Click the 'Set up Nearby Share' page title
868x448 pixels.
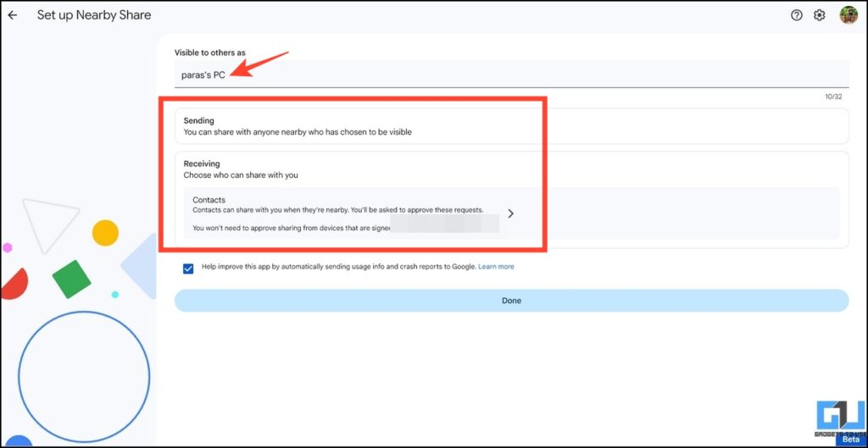[x=94, y=15]
